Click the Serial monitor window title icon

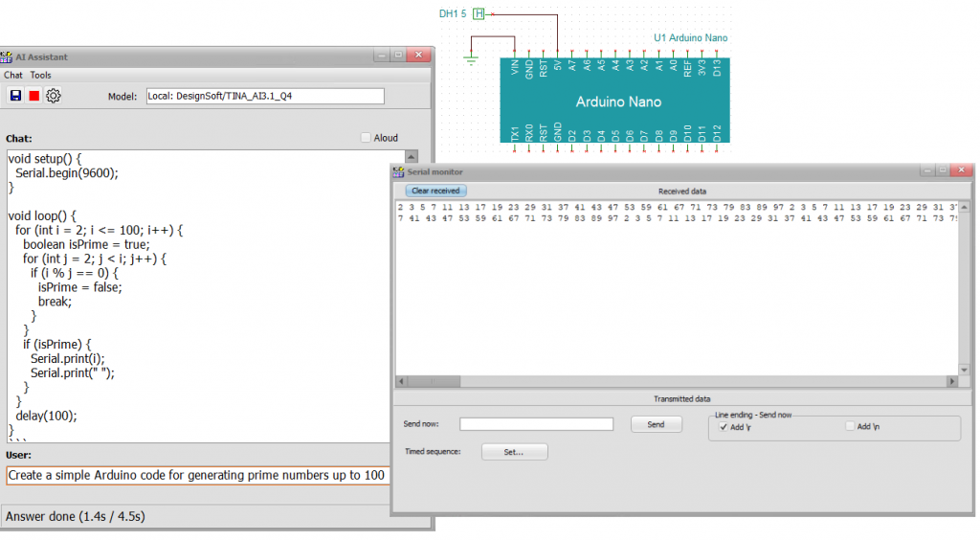coord(398,172)
